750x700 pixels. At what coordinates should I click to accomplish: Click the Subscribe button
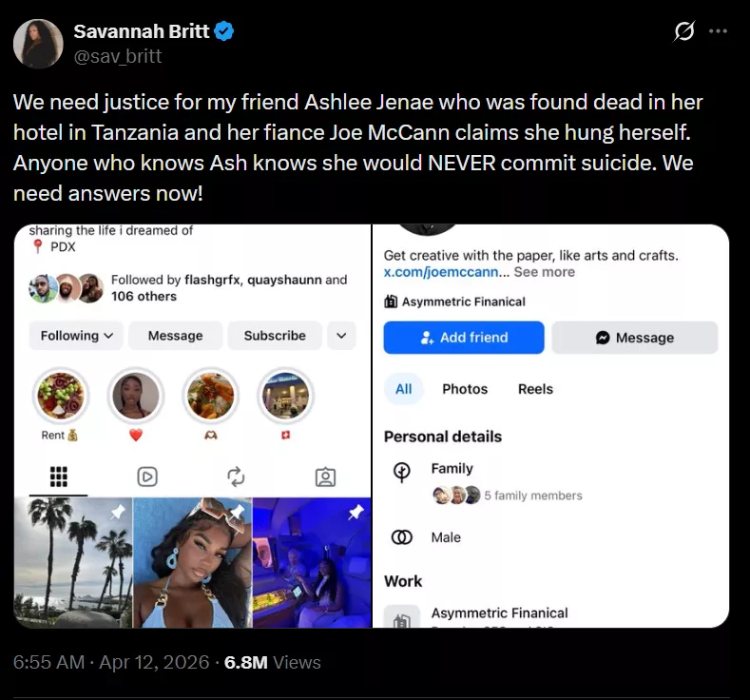click(275, 336)
